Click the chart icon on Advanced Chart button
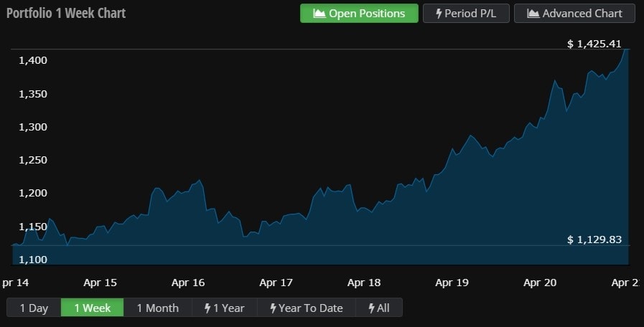The height and width of the screenshot is (327, 644). coord(533,14)
